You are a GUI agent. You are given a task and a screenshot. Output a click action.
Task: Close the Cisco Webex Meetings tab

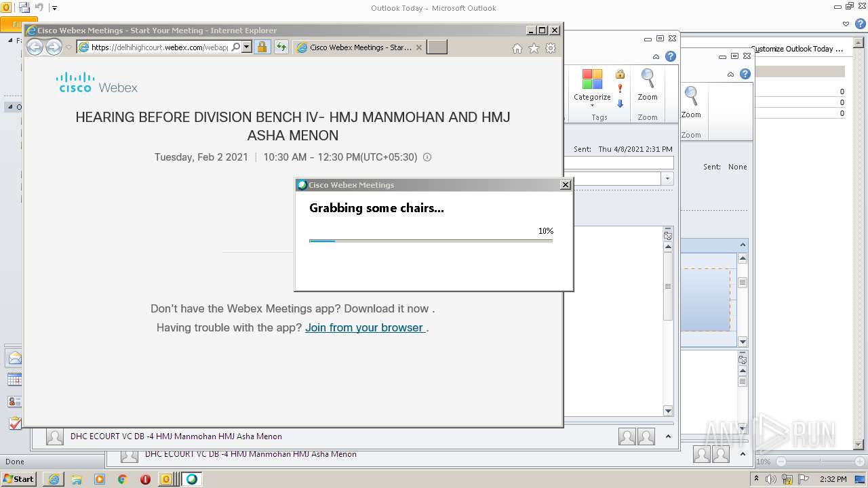click(x=418, y=47)
